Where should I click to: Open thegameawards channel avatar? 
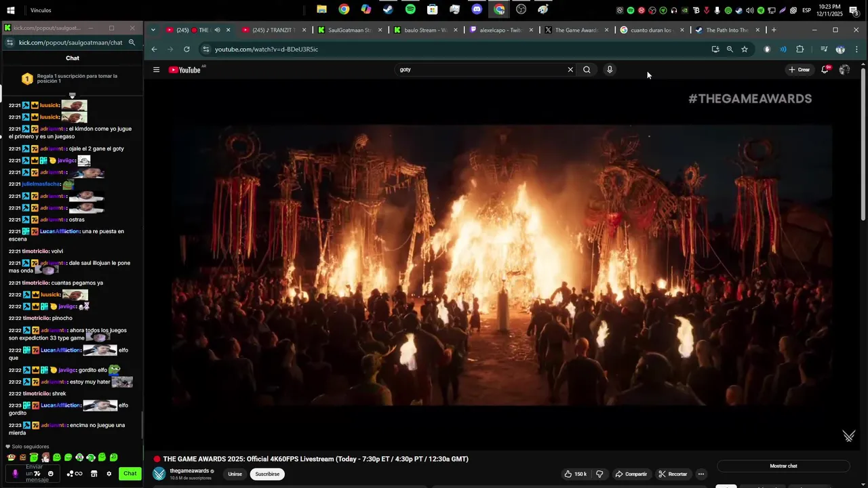coord(159,474)
